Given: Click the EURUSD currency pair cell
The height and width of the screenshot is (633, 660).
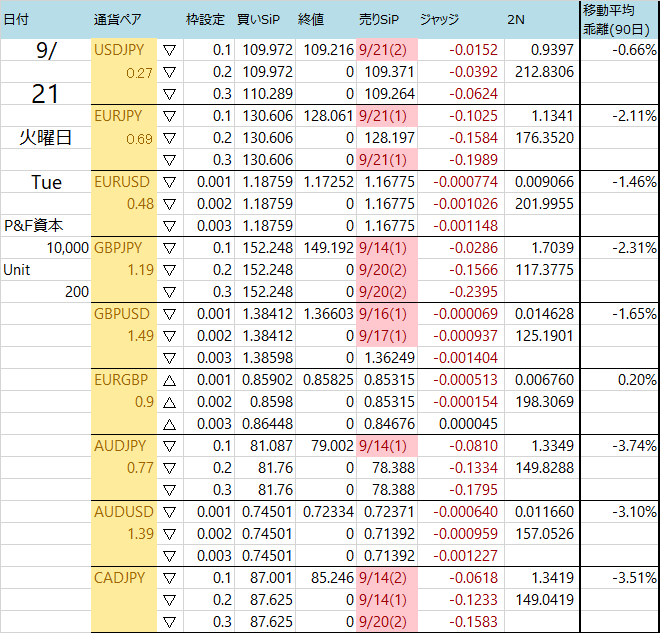Looking at the screenshot, I should coord(122,182).
